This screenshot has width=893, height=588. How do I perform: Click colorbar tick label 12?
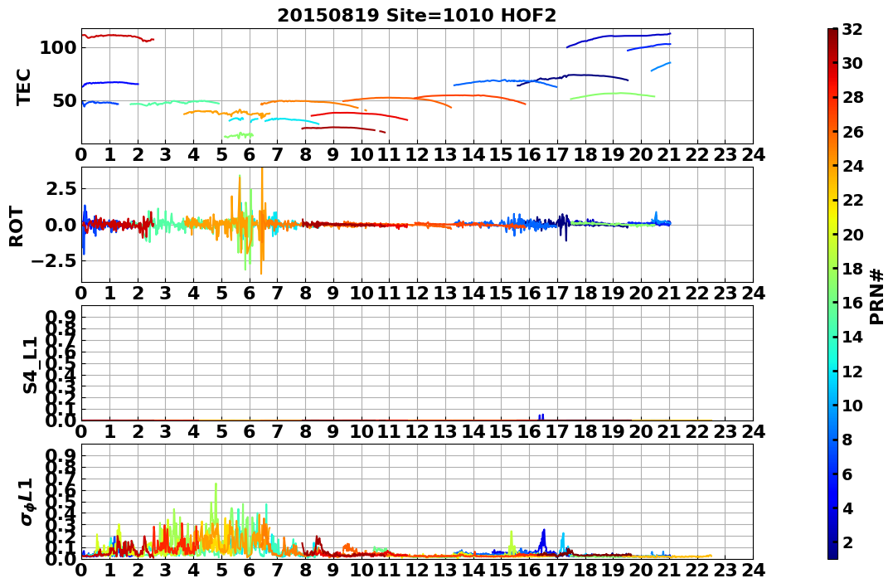click(852, 371)
